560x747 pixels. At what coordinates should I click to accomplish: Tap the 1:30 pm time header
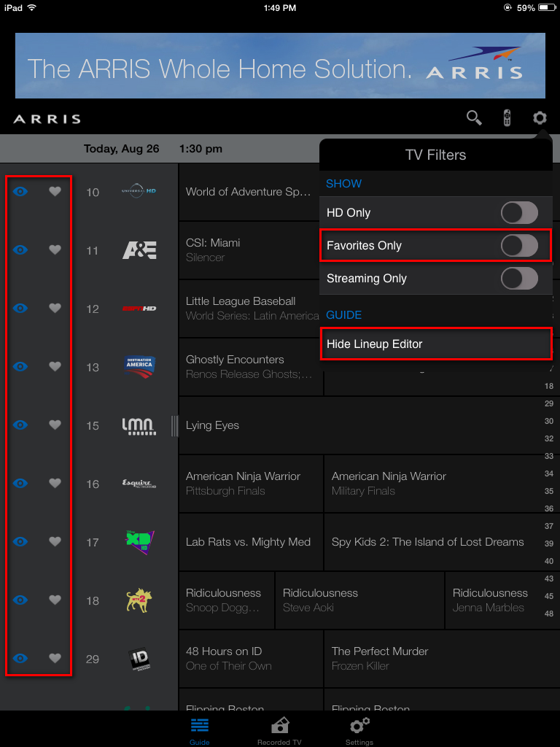pyautogui.click(x=201, y=149)
